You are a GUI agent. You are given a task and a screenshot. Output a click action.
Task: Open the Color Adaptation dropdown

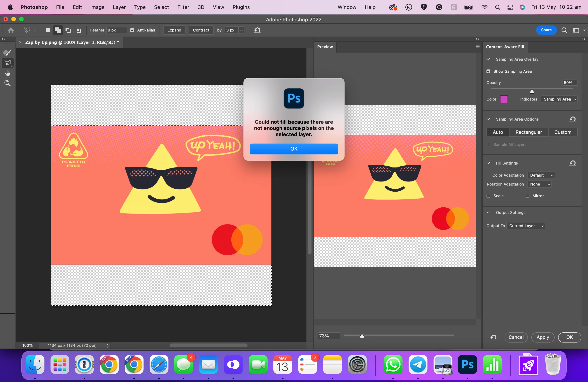tap(541, 175)
